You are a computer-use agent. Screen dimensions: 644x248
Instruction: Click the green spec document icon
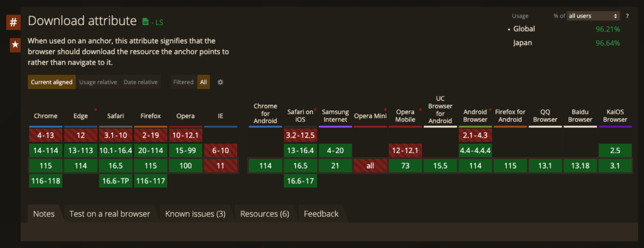(145, 22)
